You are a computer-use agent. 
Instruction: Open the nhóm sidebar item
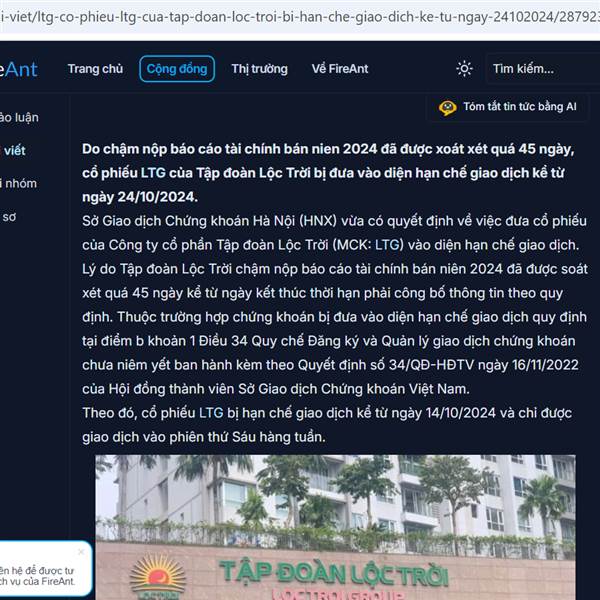pos(18,184)
